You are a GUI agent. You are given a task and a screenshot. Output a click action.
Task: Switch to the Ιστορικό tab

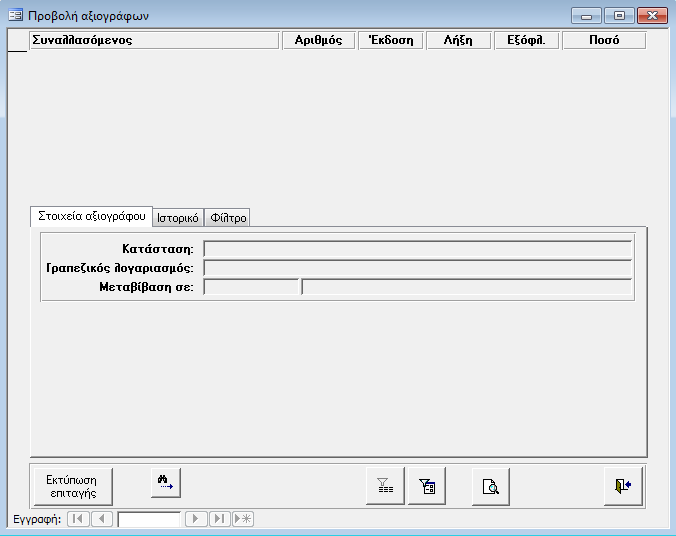tap(179, 218)
